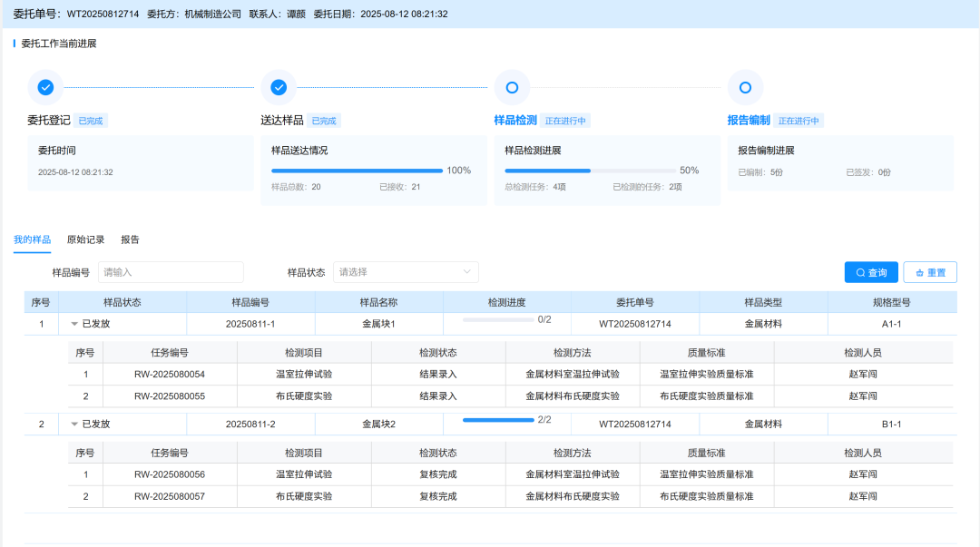Select the RW-2025080056 task row
Image resolution: width=980 pixels, height=547 pixels.
click(x=363, y=474)
